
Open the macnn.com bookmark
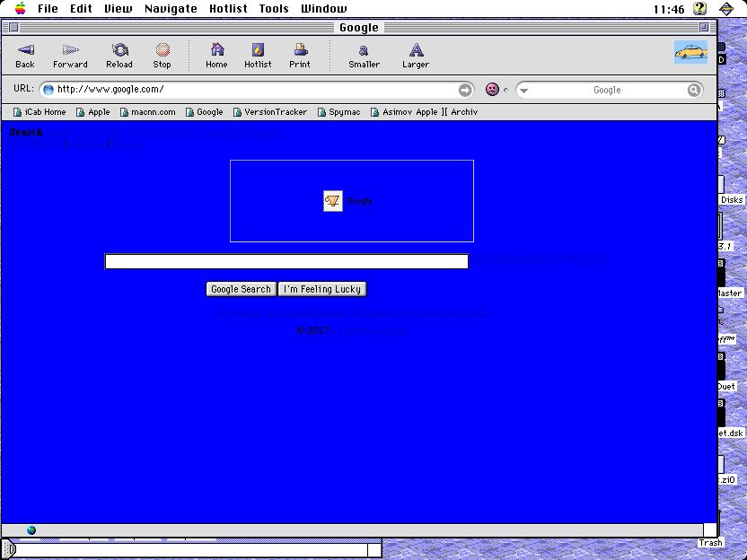[x=147, y=112]
